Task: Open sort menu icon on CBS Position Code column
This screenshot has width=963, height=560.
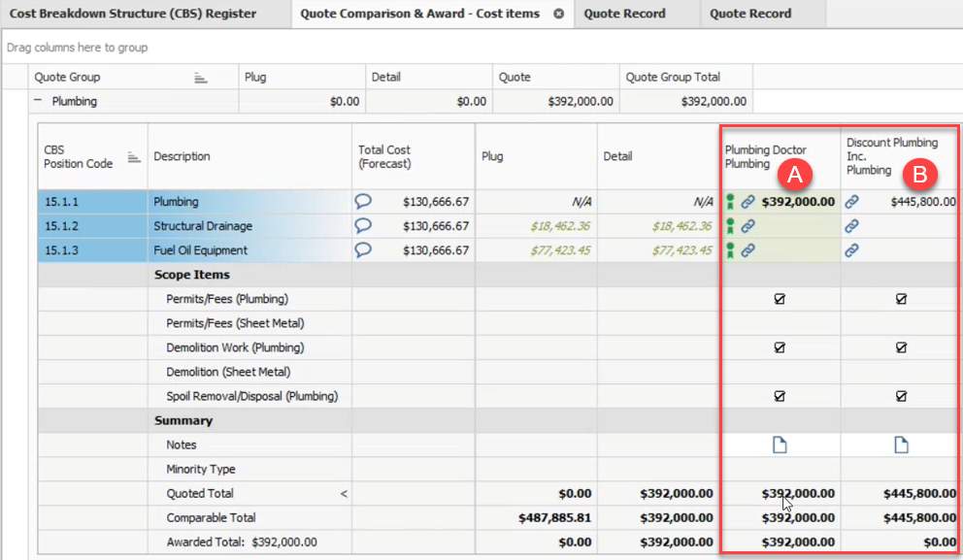Action: tap(134, 157)
